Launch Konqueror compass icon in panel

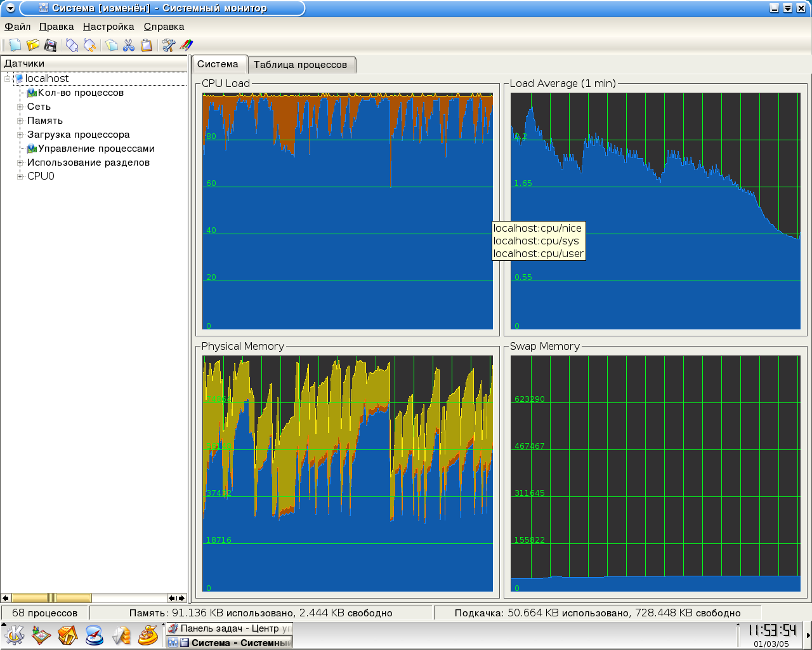tap(95, 635)
